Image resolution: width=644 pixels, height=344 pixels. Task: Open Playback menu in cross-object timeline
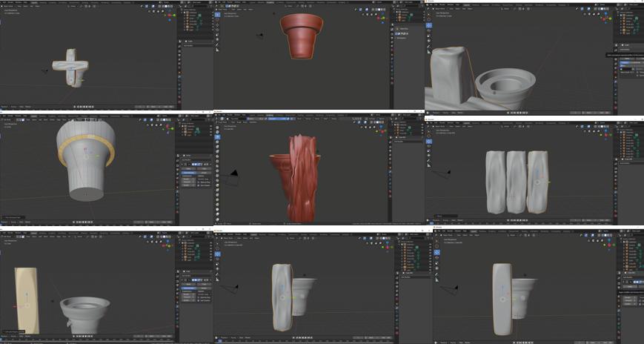(4, 107)
